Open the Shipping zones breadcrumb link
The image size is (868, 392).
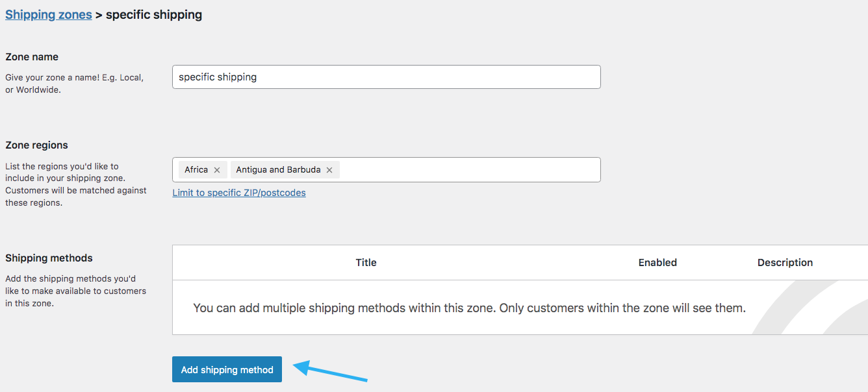pos(49,14)
